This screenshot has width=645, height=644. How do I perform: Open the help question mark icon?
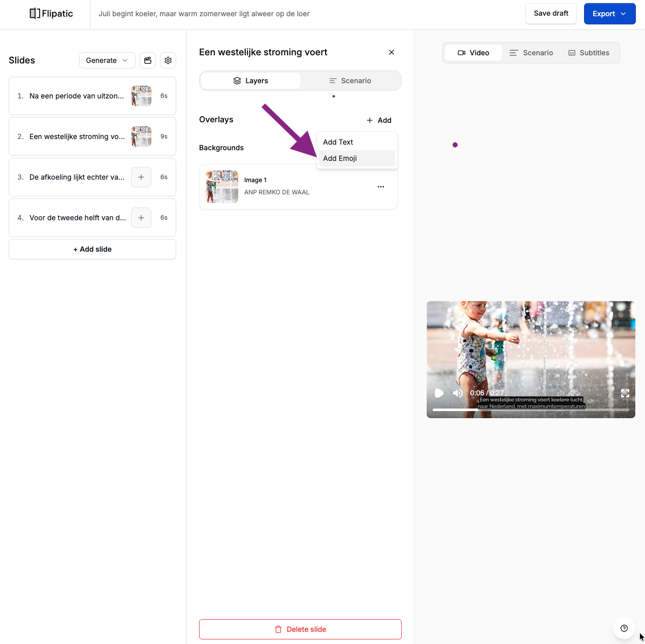(x=624, y=628)
